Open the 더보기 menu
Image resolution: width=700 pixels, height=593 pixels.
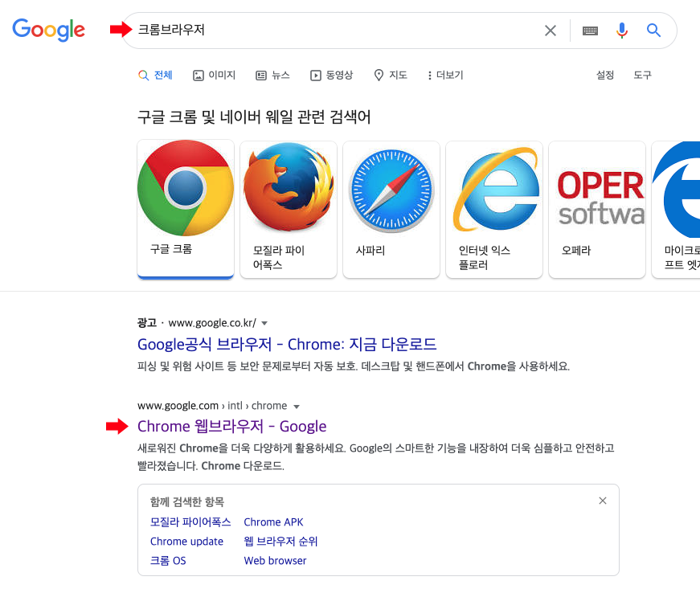click(445, 75)
